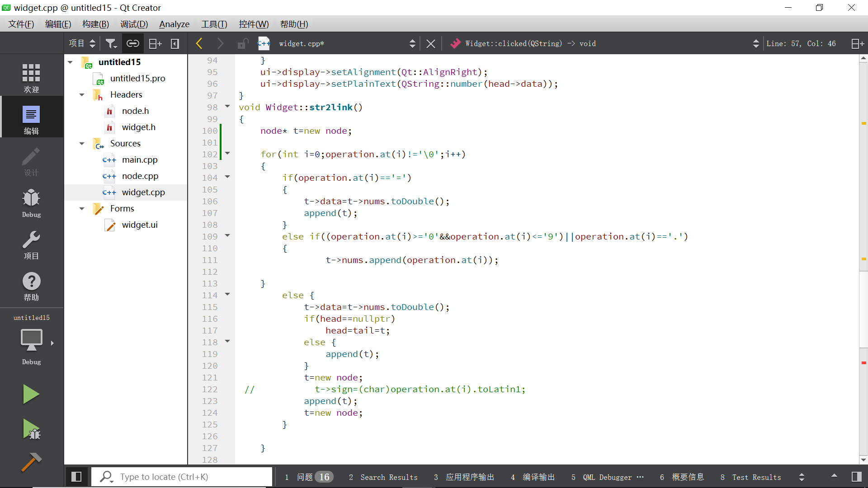Click the editor vertical scrollbar down arrow
The height and width of the screenshot is (488, 868).
[x=863, y=460]
